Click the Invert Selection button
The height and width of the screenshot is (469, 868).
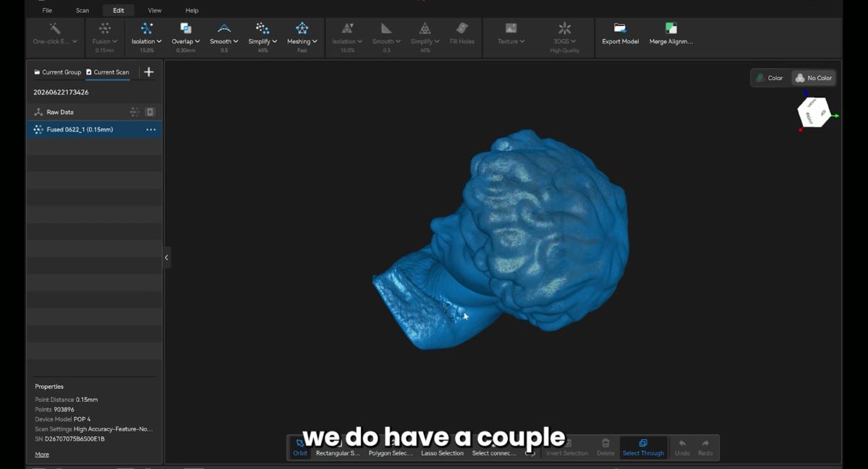(x=567, y=447)
